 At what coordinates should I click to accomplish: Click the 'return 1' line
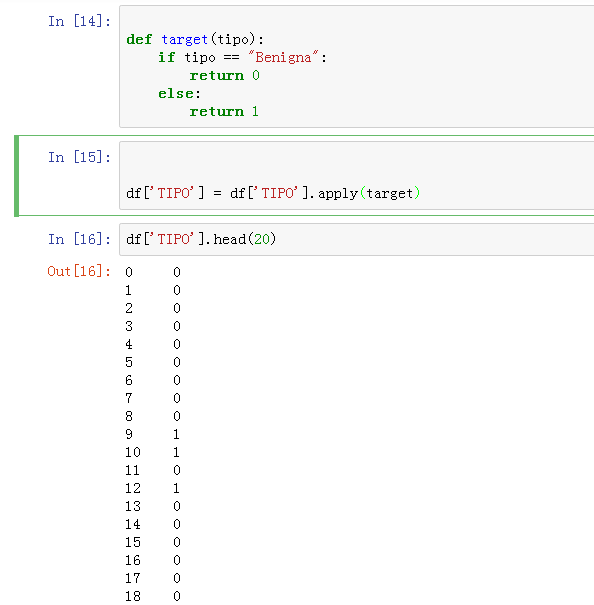[x=224, y=112]
